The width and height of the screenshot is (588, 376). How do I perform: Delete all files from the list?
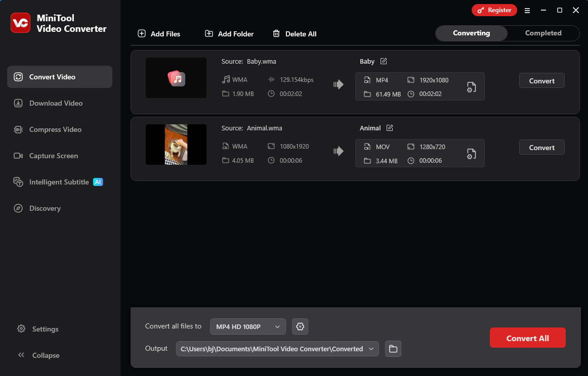pos(295,34)
